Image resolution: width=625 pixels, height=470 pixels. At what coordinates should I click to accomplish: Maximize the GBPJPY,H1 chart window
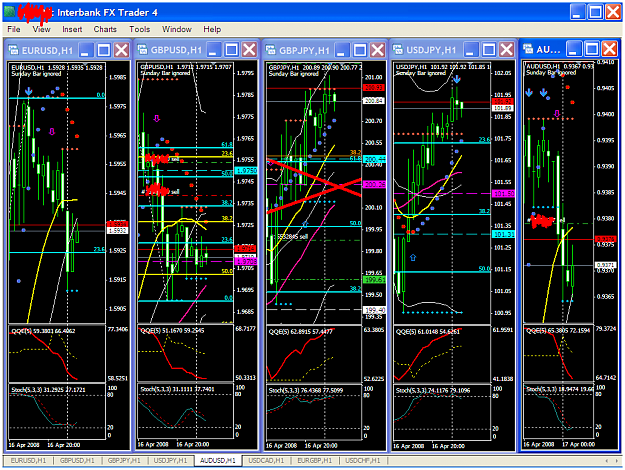coord(360,50)
